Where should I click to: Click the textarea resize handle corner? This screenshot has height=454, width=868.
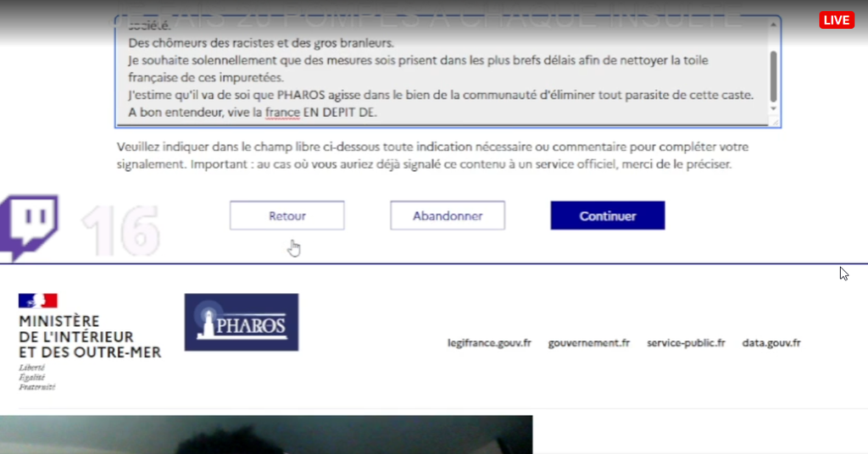click(775, 122)
